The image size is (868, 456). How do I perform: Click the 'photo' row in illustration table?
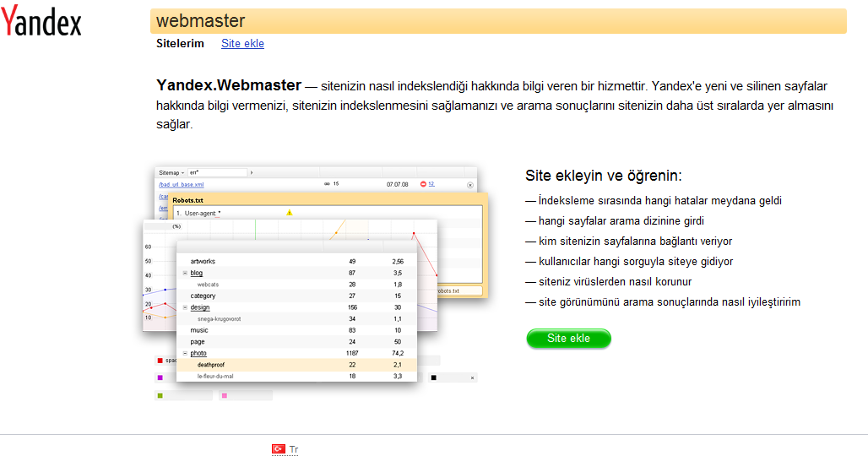(296, 353)
